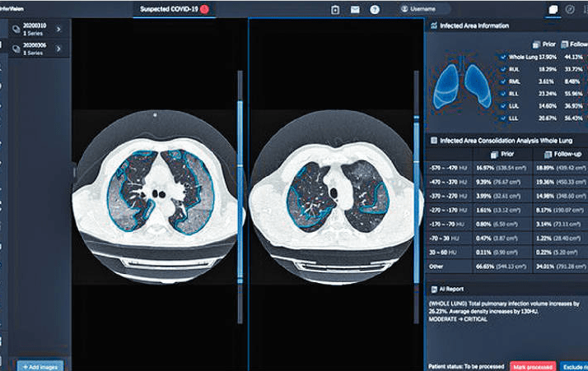This screenshot has height=371, width=588.
Task: Uncheck the RUL lobe checkbox
Action: tap(502, 70)
